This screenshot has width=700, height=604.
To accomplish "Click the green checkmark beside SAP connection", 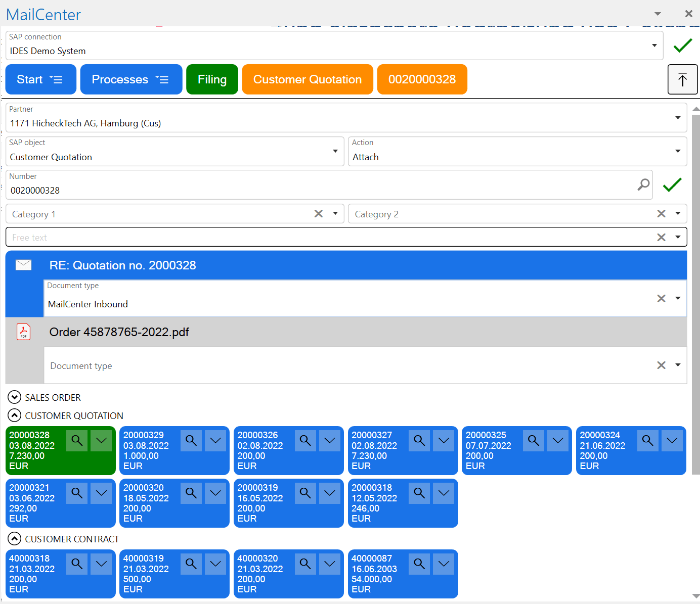I will (x=682, y=45).
